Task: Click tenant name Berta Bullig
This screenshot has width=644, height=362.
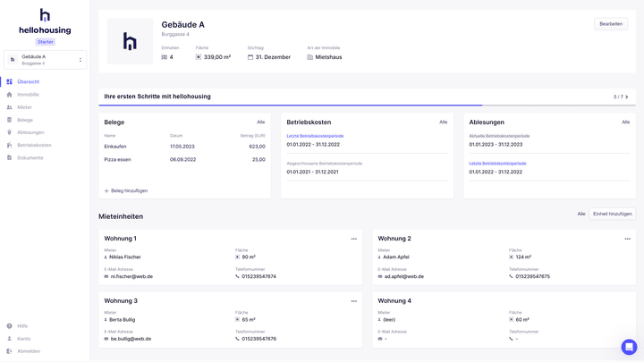Action: point(122,319)
